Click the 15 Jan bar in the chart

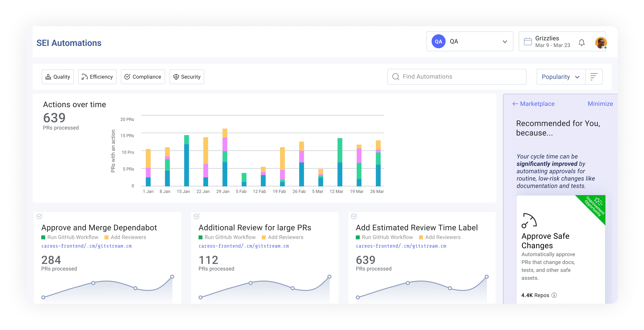tap(187, 161)
